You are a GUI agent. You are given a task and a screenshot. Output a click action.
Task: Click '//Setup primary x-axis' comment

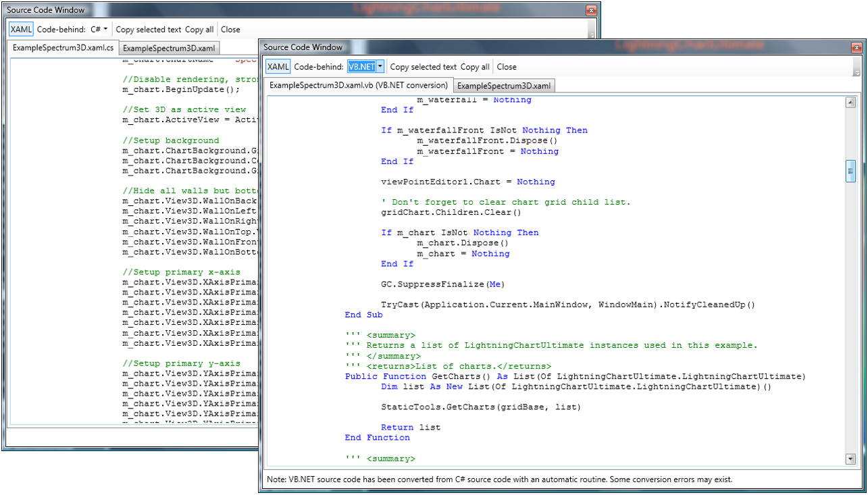click(181, 272)
